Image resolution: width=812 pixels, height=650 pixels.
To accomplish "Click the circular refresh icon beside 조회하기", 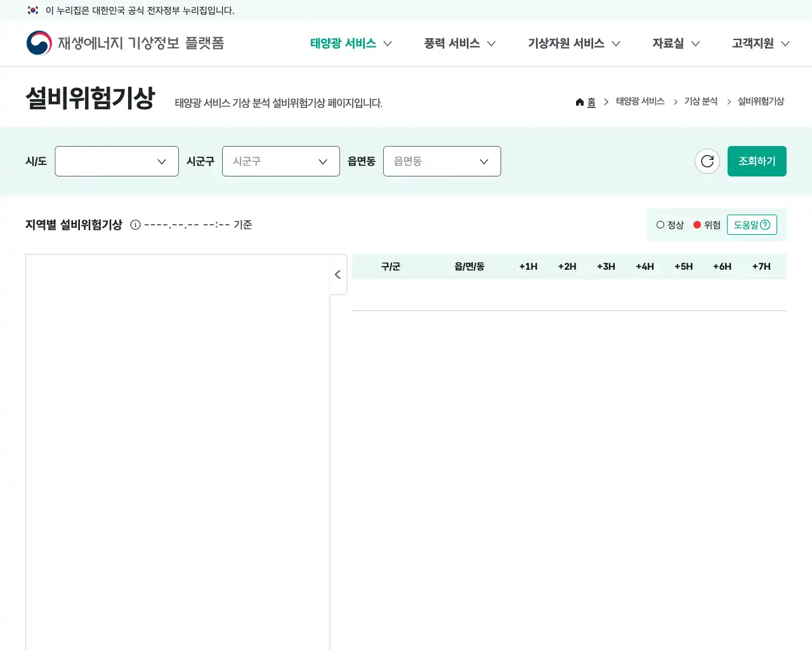I will click(x=707, y=161).
